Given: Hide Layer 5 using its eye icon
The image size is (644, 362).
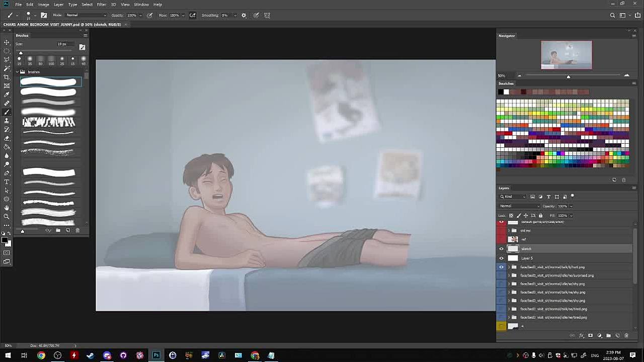Looking at the screenshot, I should tap(501, 258).
